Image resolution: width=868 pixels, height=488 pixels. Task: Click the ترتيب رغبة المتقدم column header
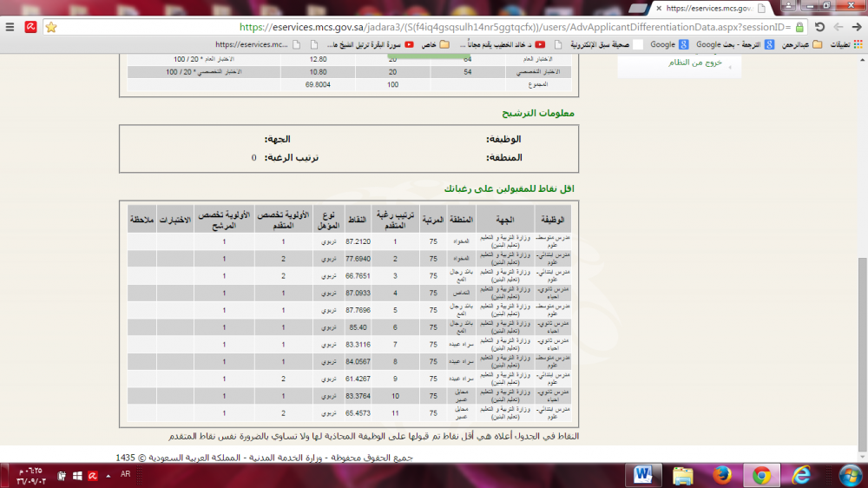(395, 220)
